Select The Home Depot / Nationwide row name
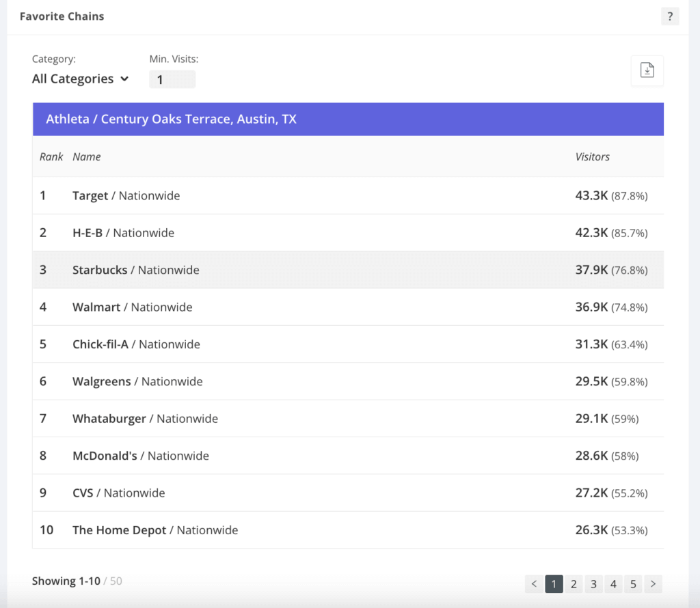Image resolution: width=700 pixels, height=608 pixels. point(155,530)
